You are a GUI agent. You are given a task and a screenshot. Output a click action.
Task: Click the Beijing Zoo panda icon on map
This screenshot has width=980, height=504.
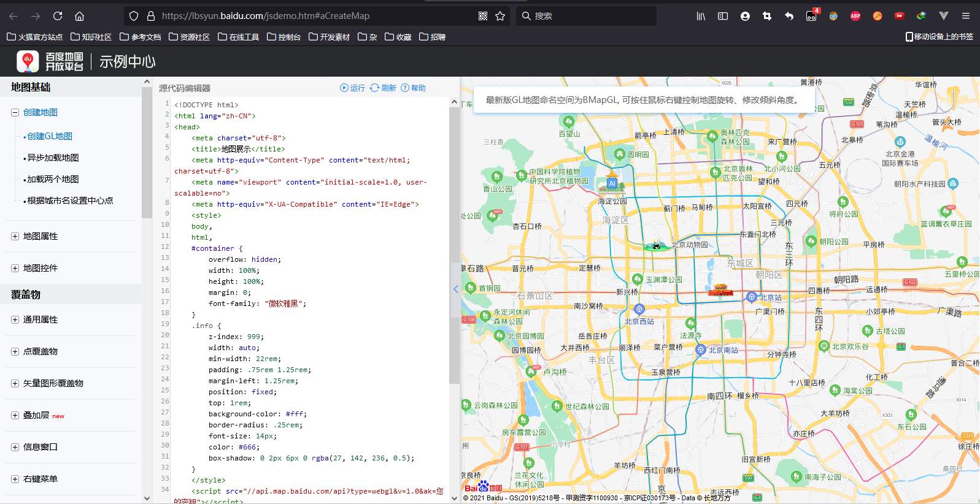tap(656, 246)
